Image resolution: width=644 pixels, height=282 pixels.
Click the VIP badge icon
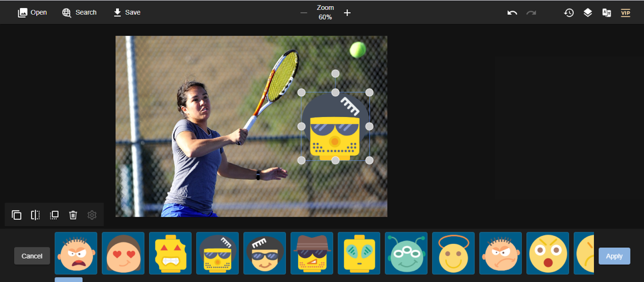625,13
